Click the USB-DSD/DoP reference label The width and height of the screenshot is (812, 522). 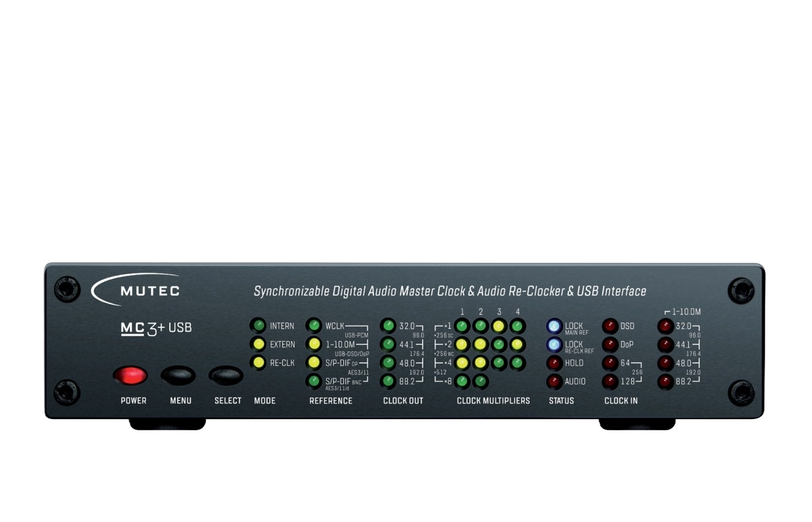pos(351,354)
